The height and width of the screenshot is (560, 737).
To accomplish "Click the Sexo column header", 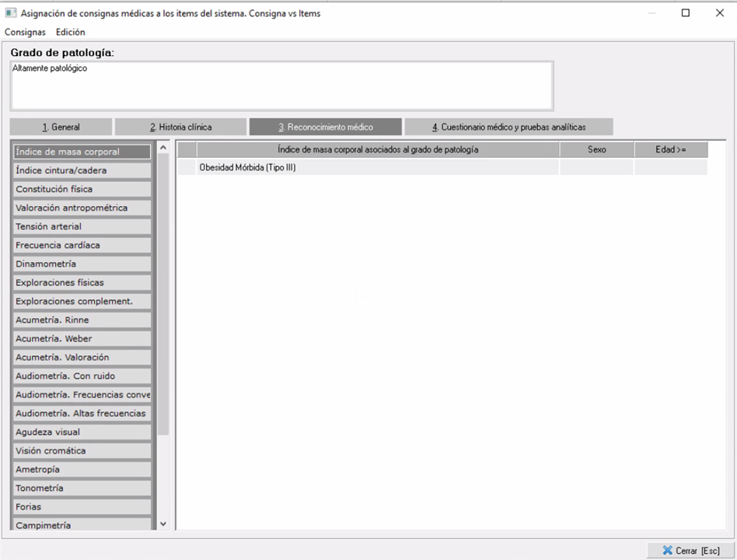I will point(596,149).
